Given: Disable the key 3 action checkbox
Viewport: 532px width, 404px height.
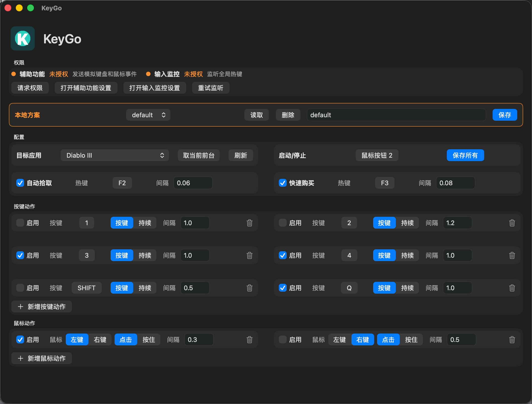Looking at the screenshot, I should 20,255.
